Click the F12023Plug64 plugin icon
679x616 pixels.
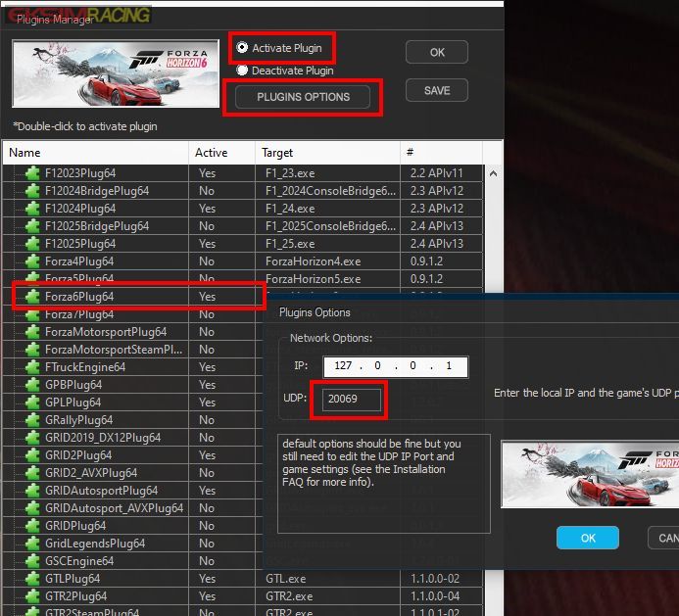click(32, 173)
